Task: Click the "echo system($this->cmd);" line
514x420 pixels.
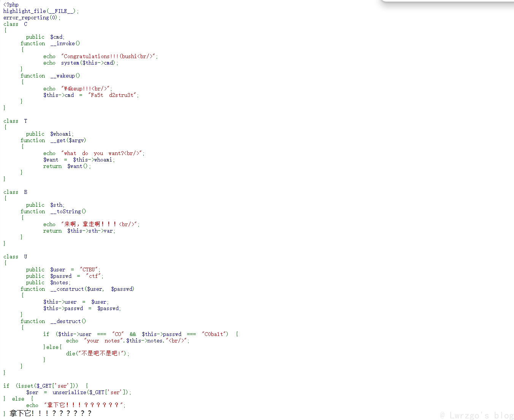Action: [81, 63]
